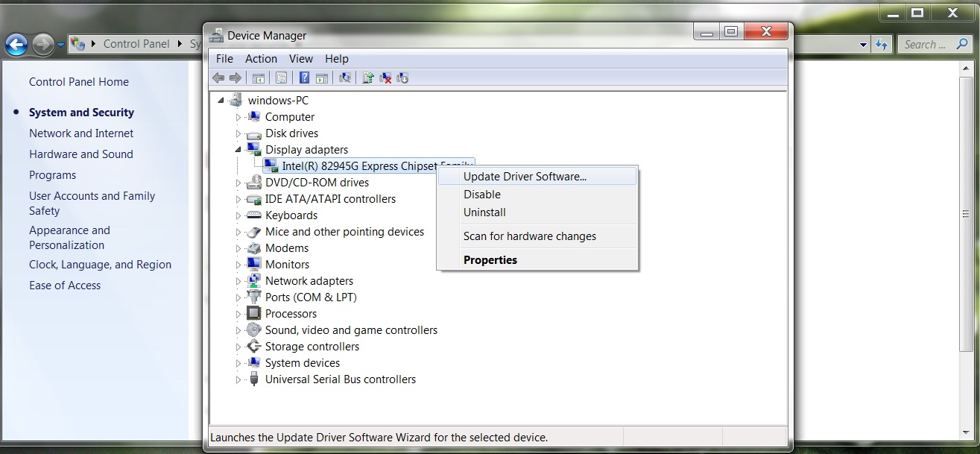Click the Disable device toolbar icon
The image size is (980, 454).
(402, 77)
